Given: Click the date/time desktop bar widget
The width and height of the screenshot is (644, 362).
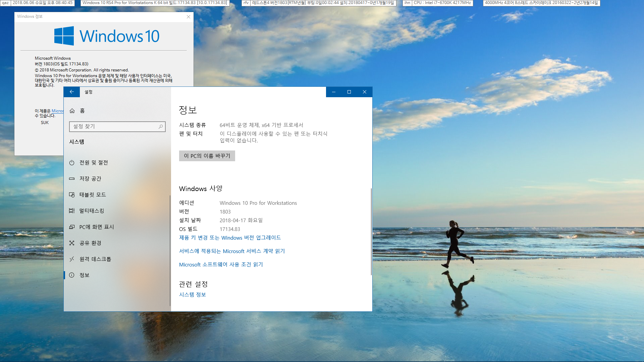Looking at the screenshot, I should click(x=43, y=3).
